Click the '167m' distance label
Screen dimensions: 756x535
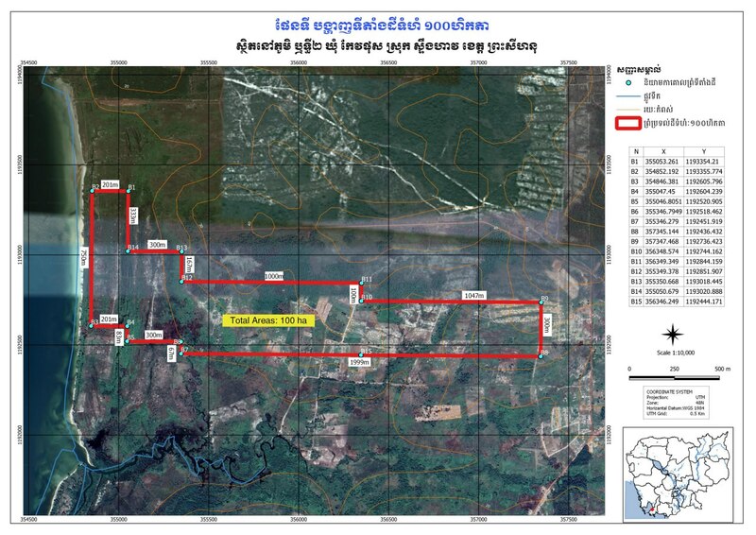pyautogui.click(x=188, y=265)
